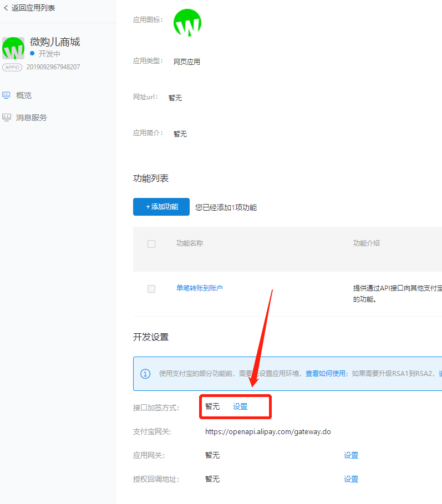Viewport: 442px width, 504px height.
Task: Click 设置 for 授权回调地址
Action: coord(351,479)
